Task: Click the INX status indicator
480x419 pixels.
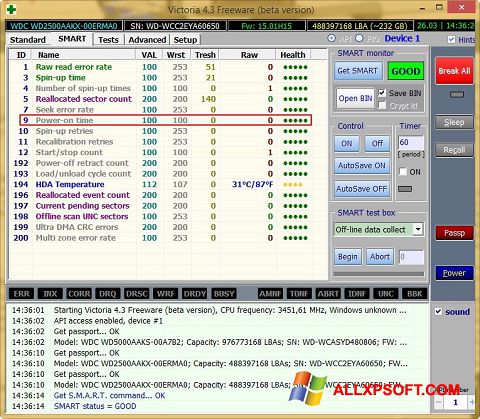Action: coord(50,294)
